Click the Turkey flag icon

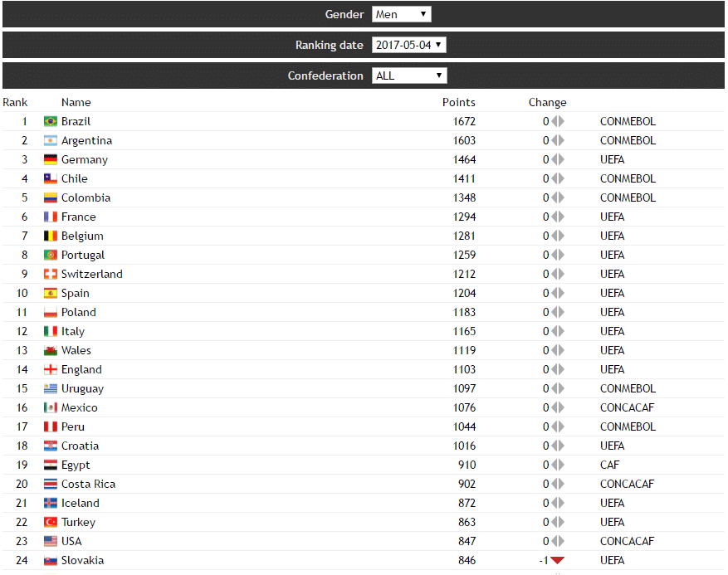50,522
